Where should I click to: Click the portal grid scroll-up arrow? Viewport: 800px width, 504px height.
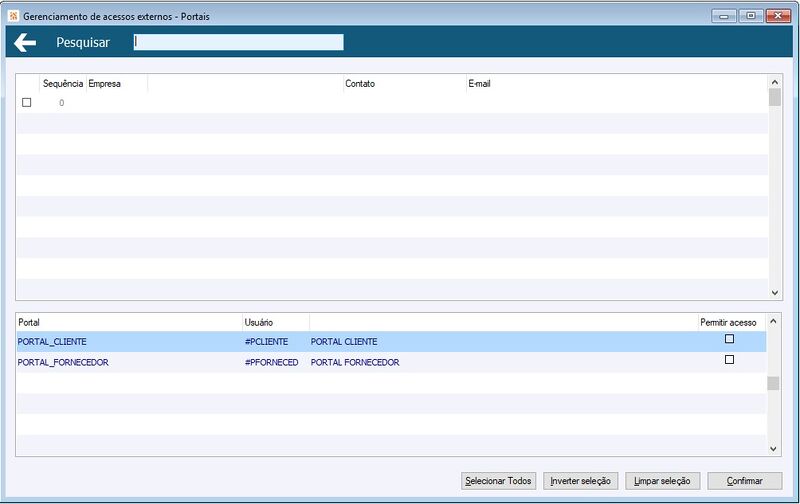click(x=773, y=321)
